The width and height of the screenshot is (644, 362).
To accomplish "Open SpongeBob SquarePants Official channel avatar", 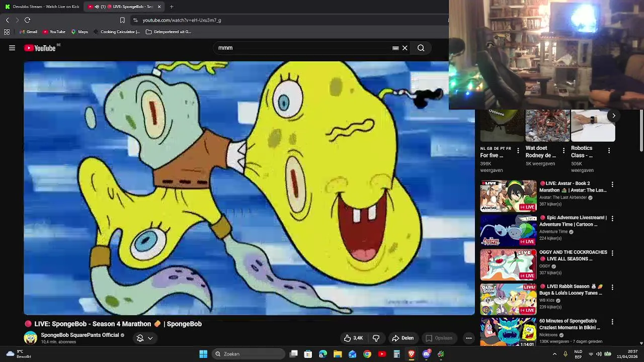I will coord(30,338).
